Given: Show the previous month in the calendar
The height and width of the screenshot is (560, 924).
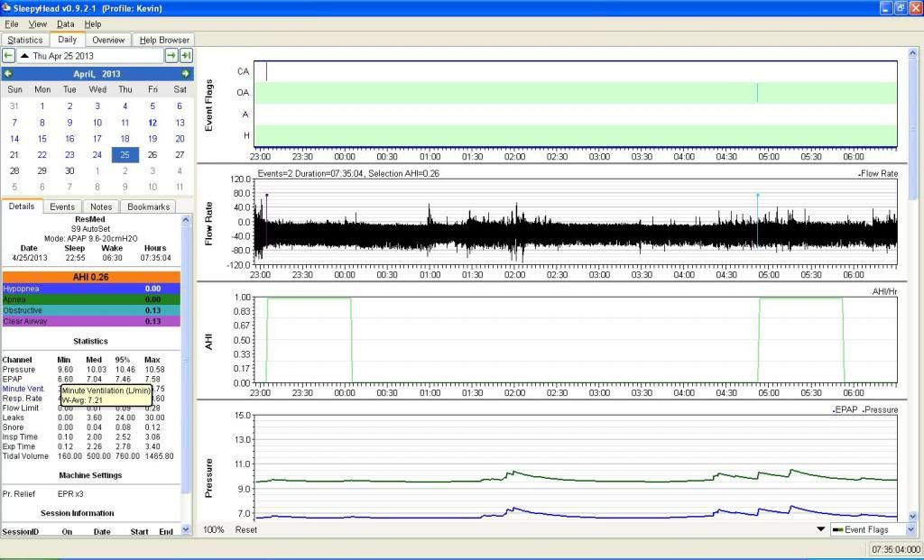Looking at the screenshot, I should (7, 74).
